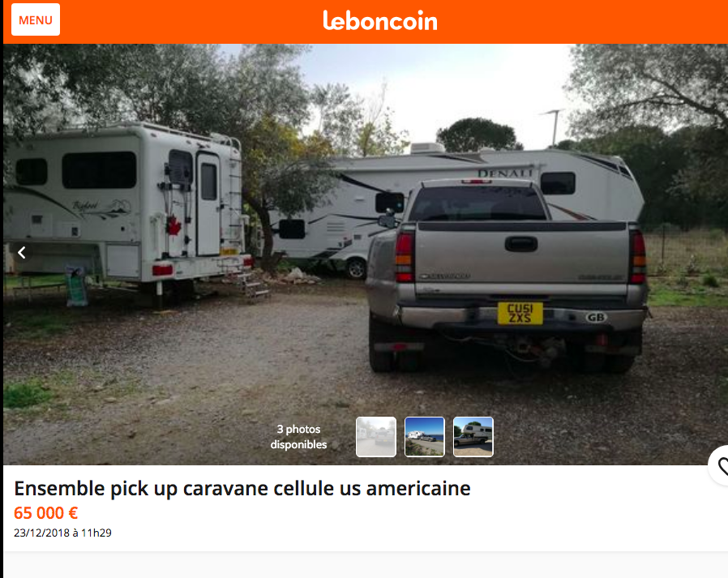Click the leboncoin logo
The height and width of the screenshot is (578, 728).
(x=380, y=20)
